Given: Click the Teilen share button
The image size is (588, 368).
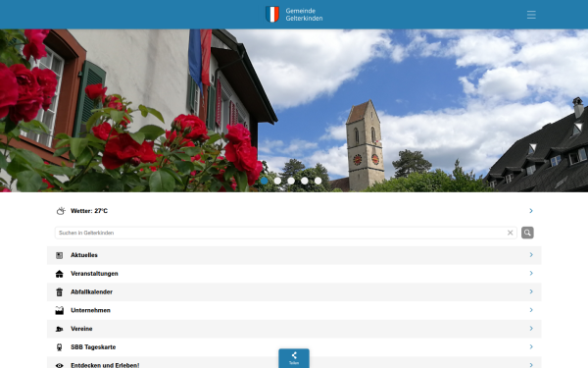Looking at the screenshot, I should point(294,358).
